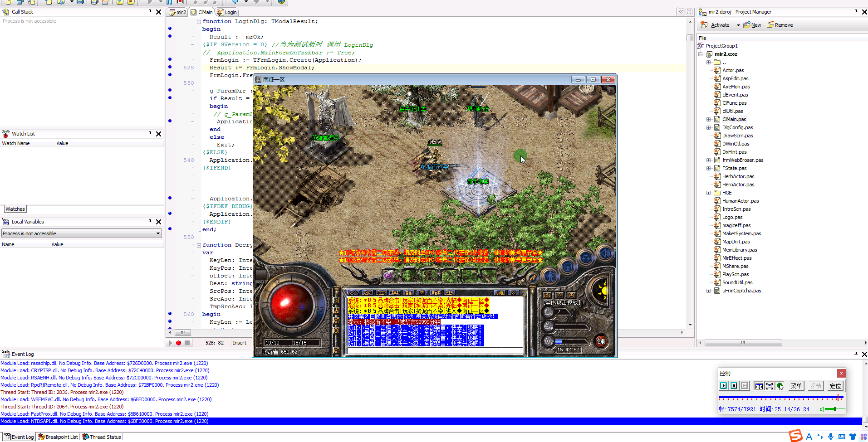Screen dimensions: 868x442
Task: Click the character status round icon
Action: click(550, 275)
